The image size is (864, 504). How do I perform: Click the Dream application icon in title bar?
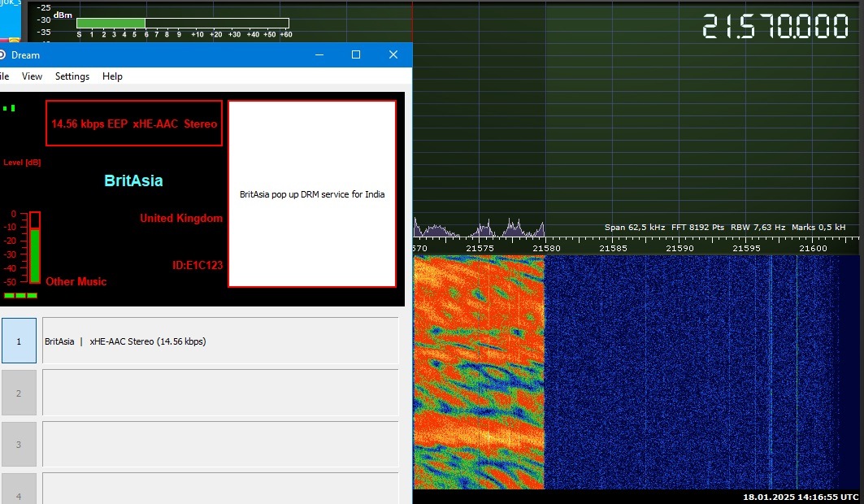(x=2, y=55)
